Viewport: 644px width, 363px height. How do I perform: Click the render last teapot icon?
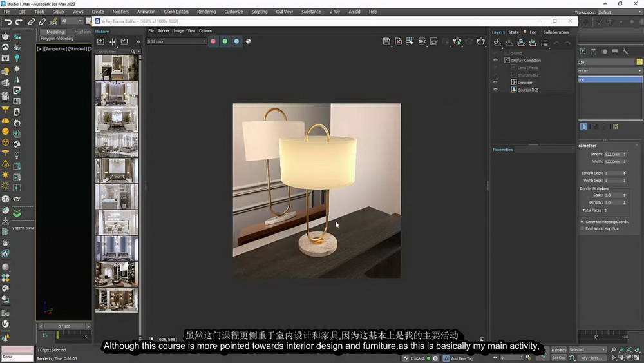480,41
